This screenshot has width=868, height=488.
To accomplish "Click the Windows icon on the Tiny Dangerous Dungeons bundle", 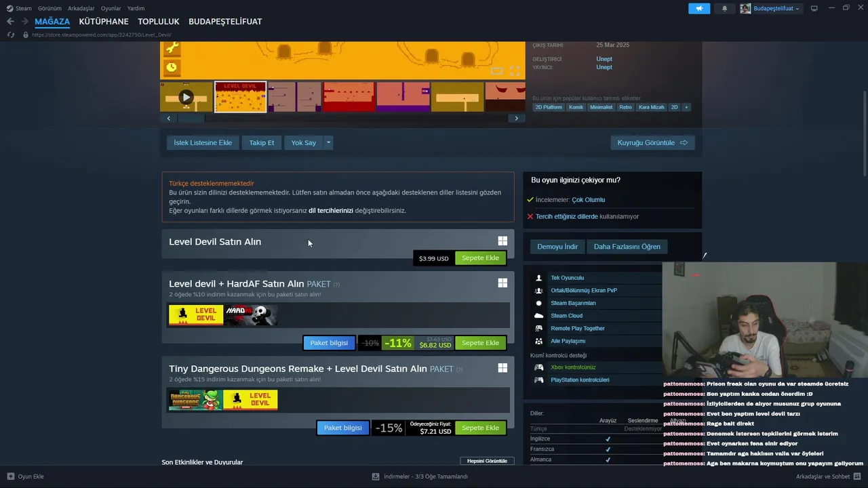I will 502,367.
